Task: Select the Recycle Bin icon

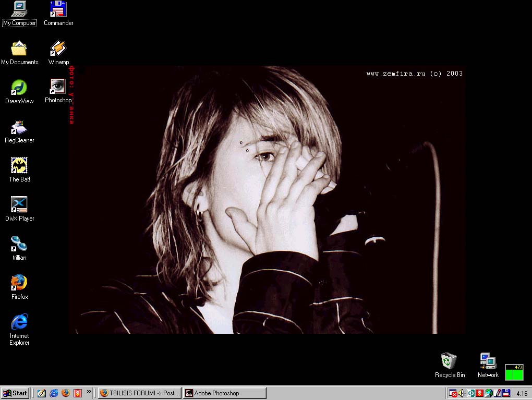Action: pyautogui.click(x=450, y=361)
